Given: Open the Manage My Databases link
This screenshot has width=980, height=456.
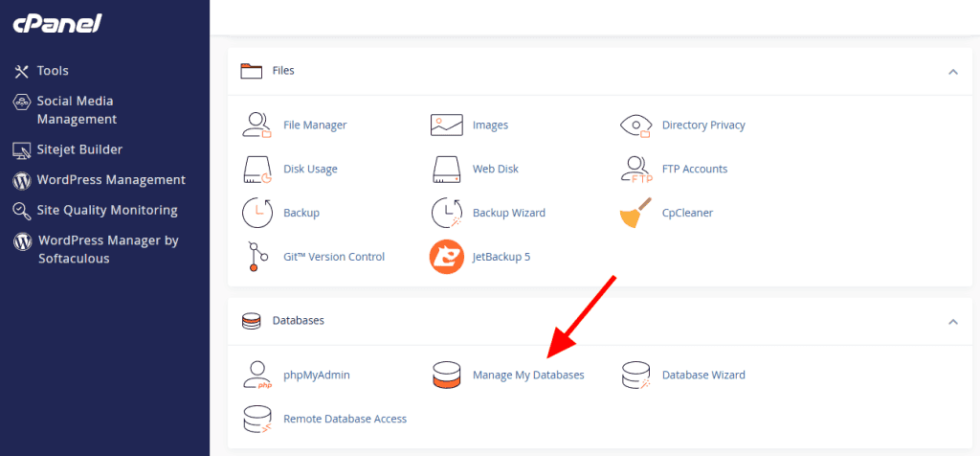Looking at the screenshot, I should tap(528, 376).
